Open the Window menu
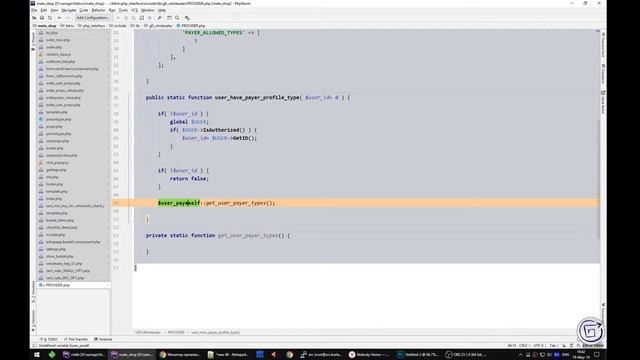This screenshot has width=640, height=360. (x=147, y=10)
